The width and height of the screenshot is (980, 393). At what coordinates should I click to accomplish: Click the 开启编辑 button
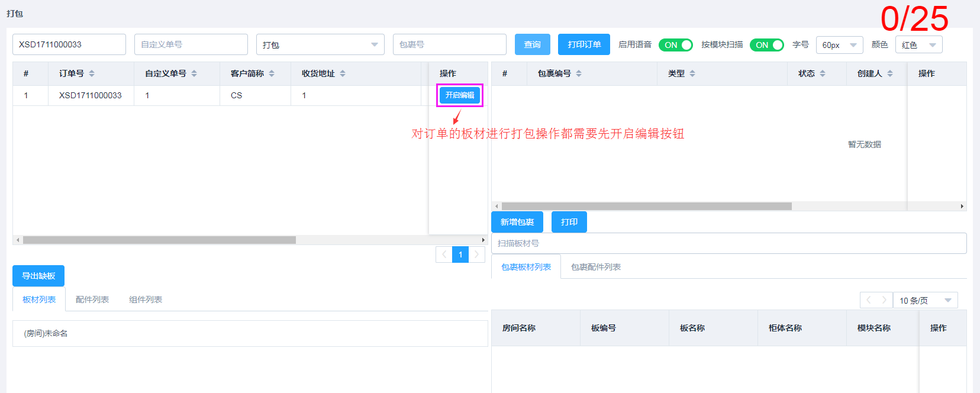pyautogui.click(x=460, y=95)
